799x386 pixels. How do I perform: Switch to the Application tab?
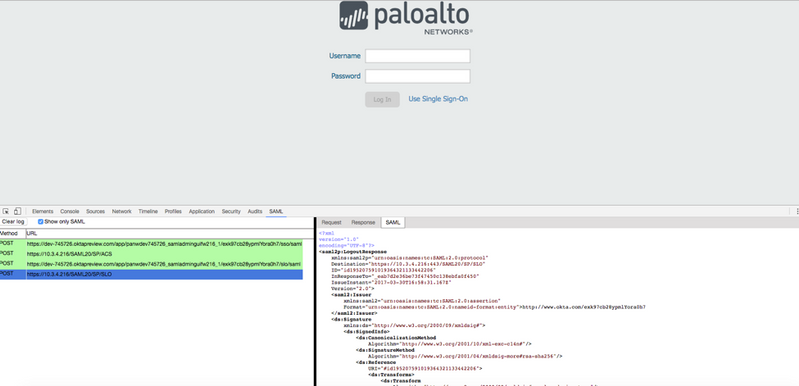coord(202,211)
